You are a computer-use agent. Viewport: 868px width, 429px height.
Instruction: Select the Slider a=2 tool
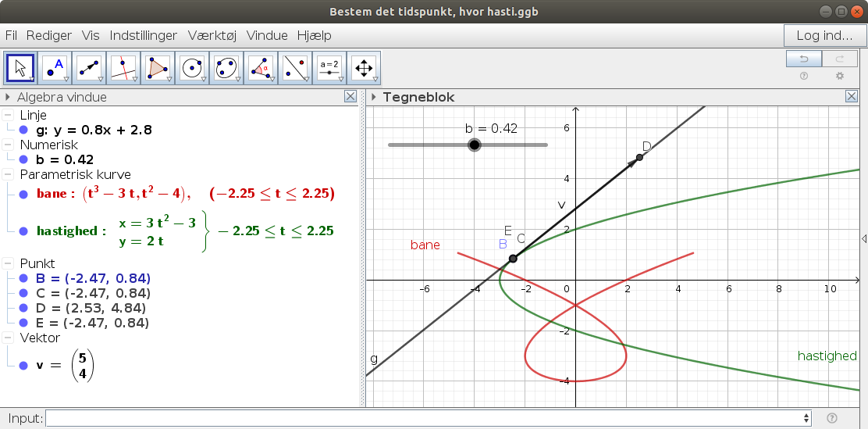(x=329, y=68)
